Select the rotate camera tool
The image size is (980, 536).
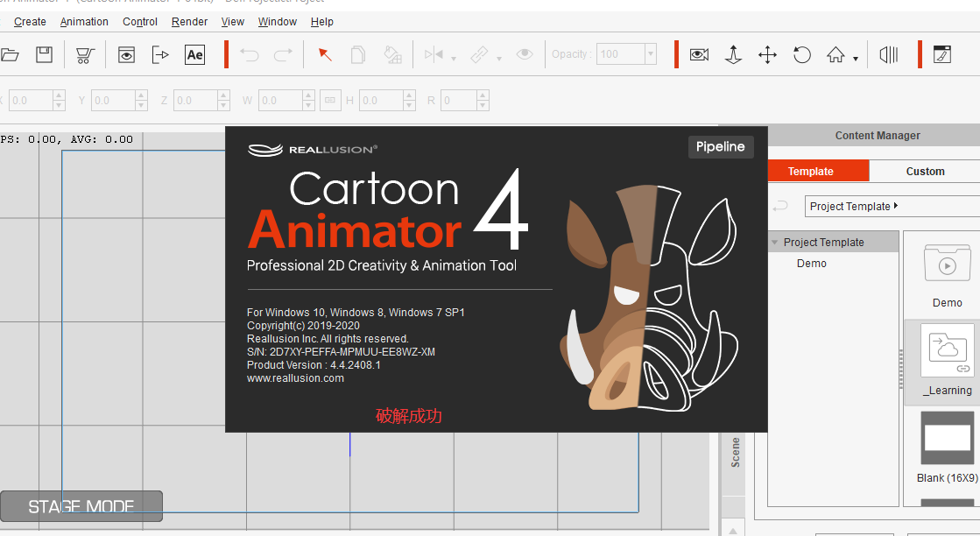[x=802, y=55]
